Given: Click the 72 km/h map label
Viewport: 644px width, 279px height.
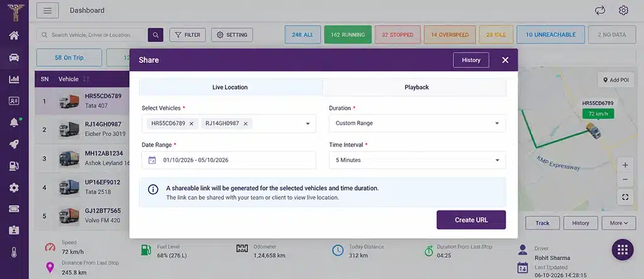Looking at the screenshot, I should (x=598, y=114).
